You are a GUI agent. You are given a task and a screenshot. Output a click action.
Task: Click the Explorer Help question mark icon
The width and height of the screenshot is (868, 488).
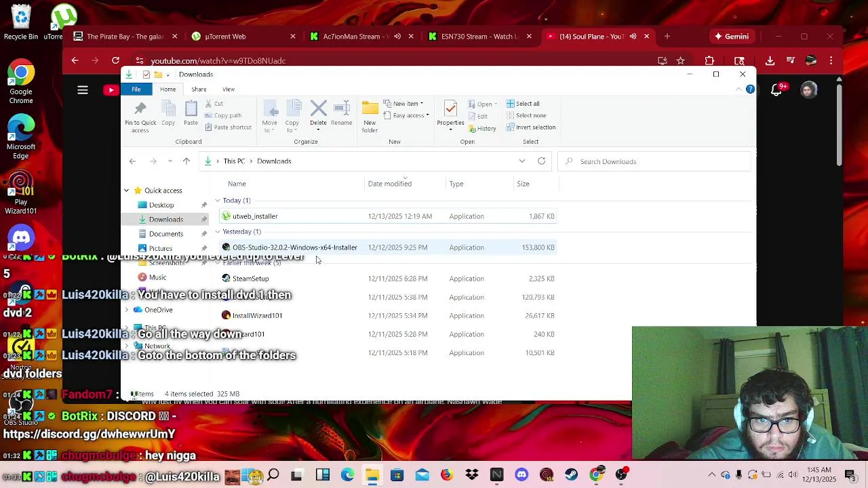click(x=750, y=89)
